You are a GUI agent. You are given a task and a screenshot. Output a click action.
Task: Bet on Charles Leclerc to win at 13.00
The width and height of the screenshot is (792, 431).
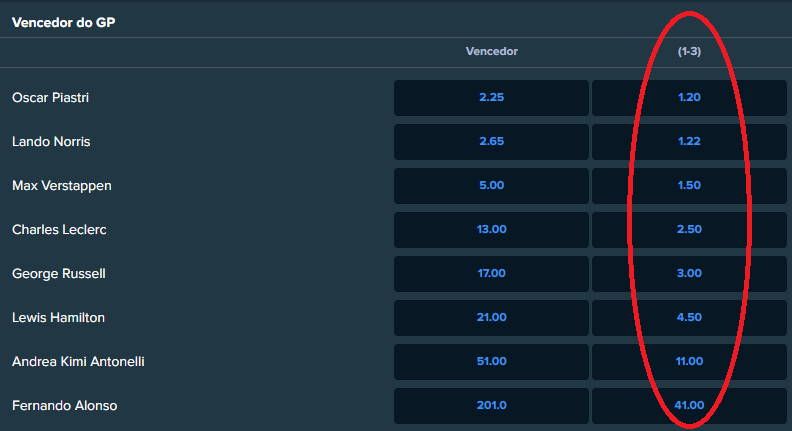(491, 229)
